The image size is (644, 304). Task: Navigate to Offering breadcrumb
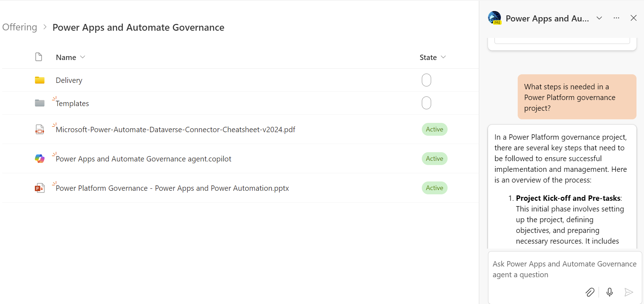pyautogui.click(x=20, y=28)
